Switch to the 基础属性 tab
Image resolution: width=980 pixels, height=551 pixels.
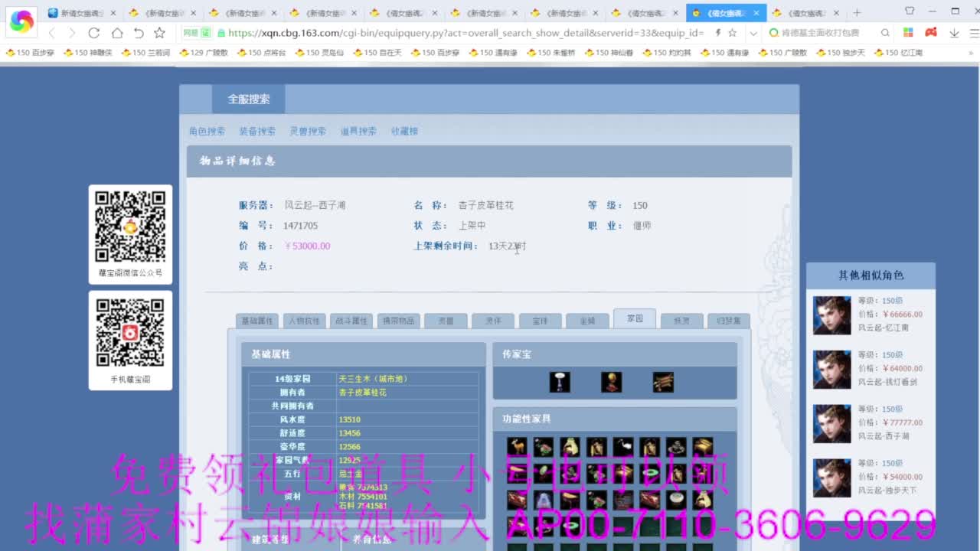point(256,321)
